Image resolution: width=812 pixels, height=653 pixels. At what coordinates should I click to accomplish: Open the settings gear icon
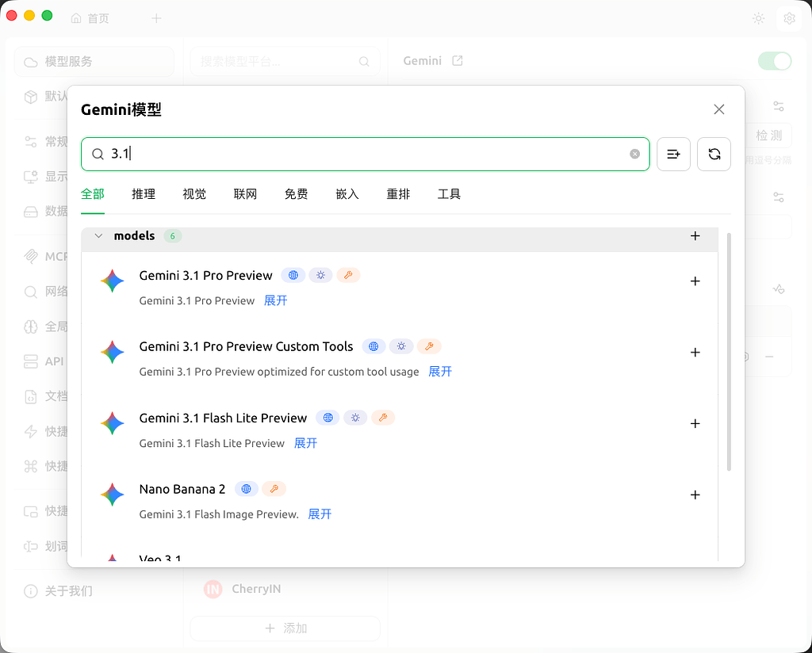(x=789, y=19)
